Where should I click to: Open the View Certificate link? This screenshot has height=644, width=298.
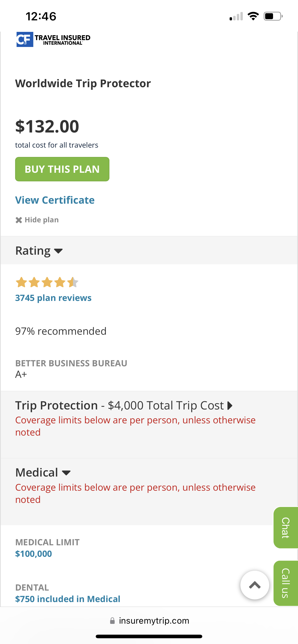tap(55, 200)
